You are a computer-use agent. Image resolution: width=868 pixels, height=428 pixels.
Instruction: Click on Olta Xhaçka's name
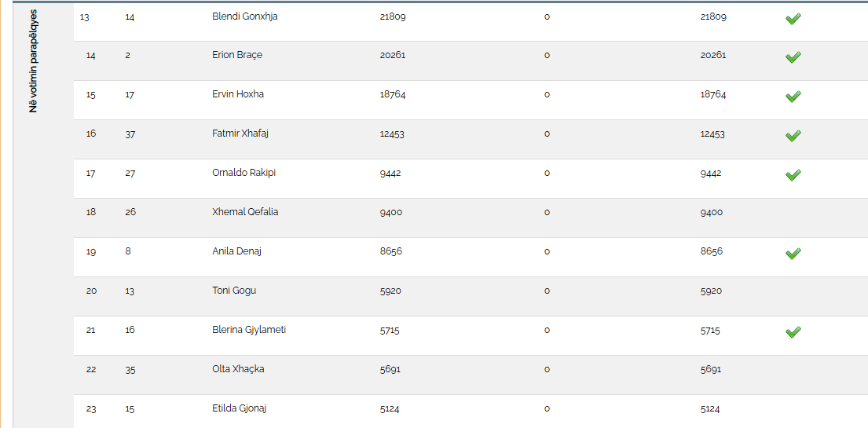[x=238, y=369]
